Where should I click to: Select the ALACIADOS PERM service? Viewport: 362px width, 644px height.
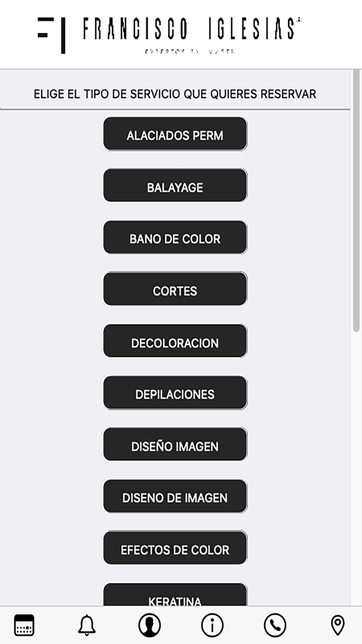coord(175,134)
